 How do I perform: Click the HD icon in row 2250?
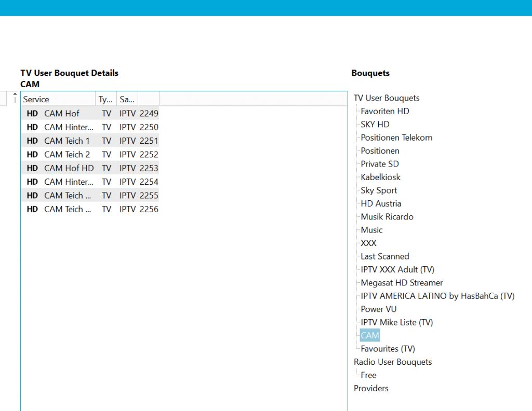click(32, 127)
